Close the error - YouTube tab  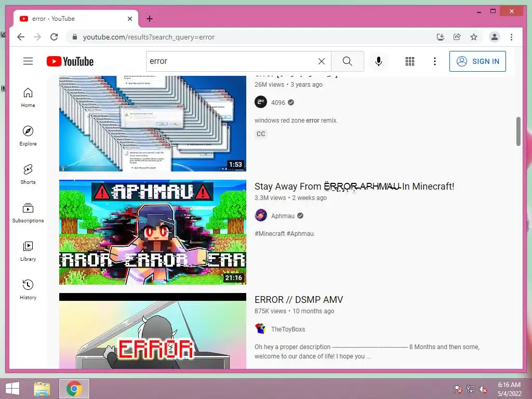(129, 19)
